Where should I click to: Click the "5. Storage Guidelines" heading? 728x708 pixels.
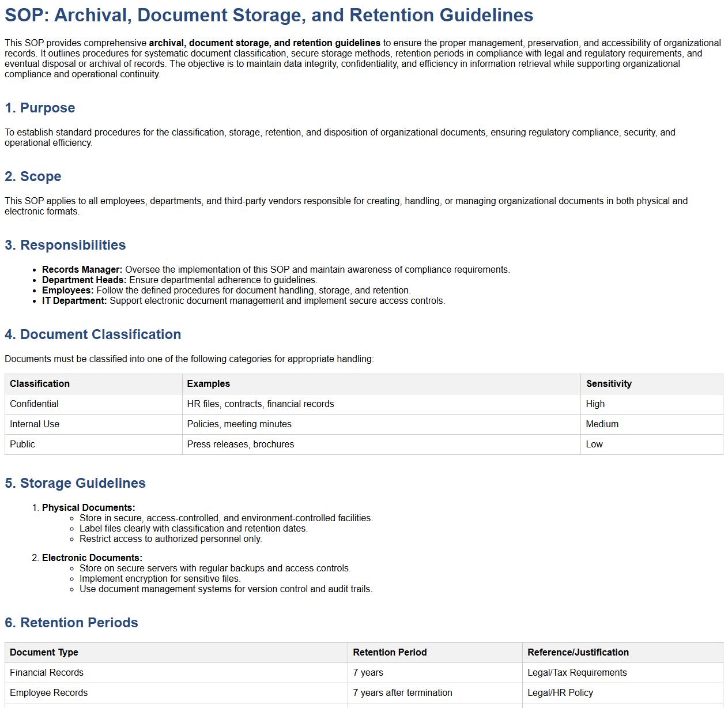click(75, 483)
